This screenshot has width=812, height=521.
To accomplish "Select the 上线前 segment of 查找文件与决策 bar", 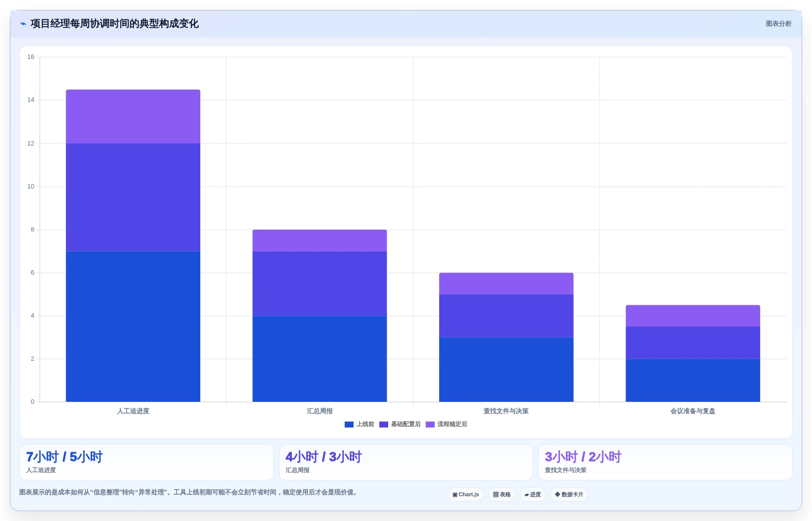I will click(506, 370).
